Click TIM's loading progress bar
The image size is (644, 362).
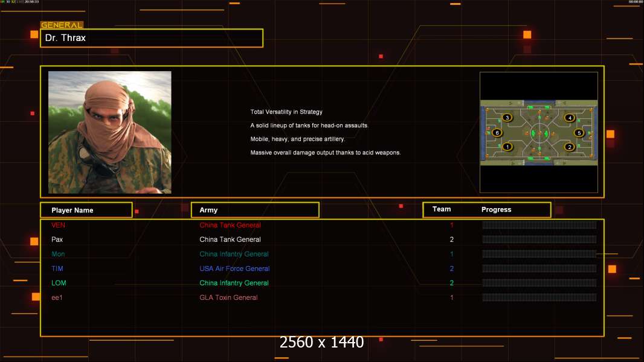coord(539,268)
